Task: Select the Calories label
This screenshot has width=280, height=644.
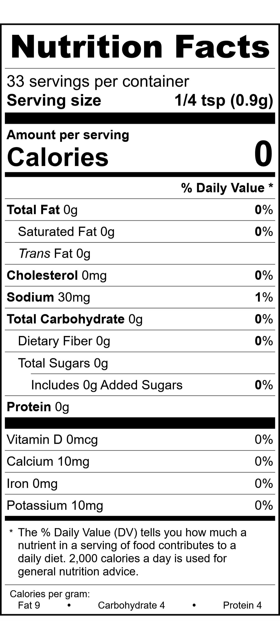Action: [x=58, y=157]
